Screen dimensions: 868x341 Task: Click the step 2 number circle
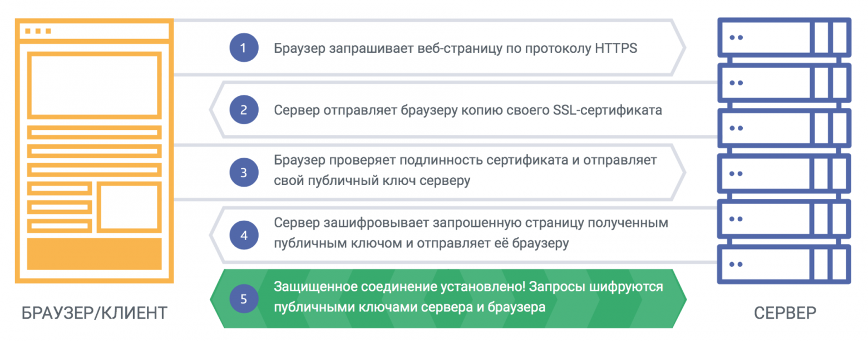coord(244,110)
